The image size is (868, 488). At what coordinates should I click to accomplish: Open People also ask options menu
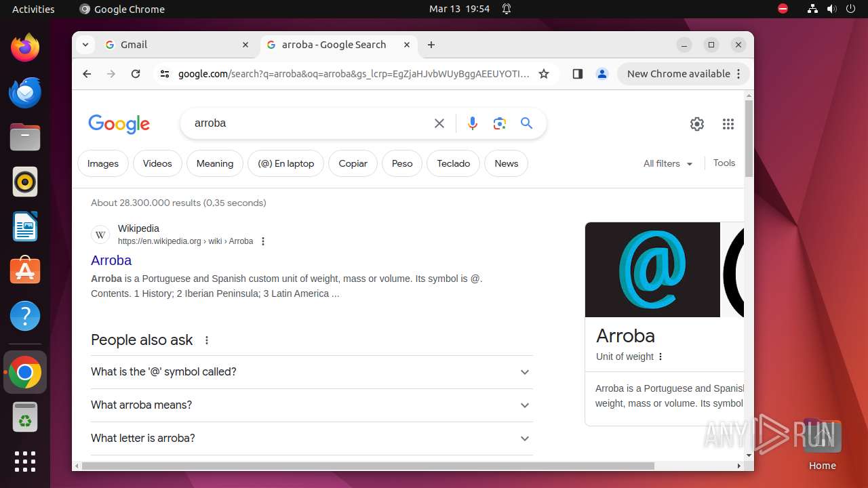point(207,340)
